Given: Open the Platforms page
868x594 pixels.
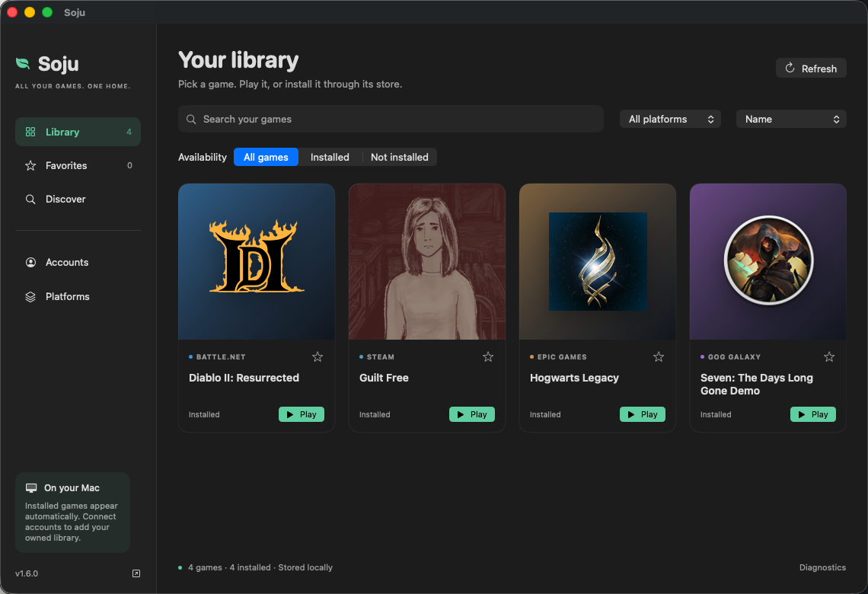Looking at the screenshot, I should coord(78,297).
